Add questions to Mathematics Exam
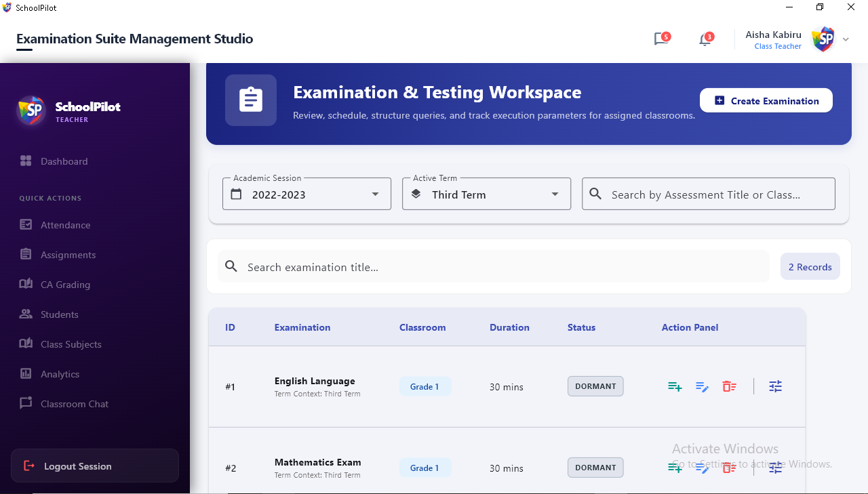 pos(675,468)
